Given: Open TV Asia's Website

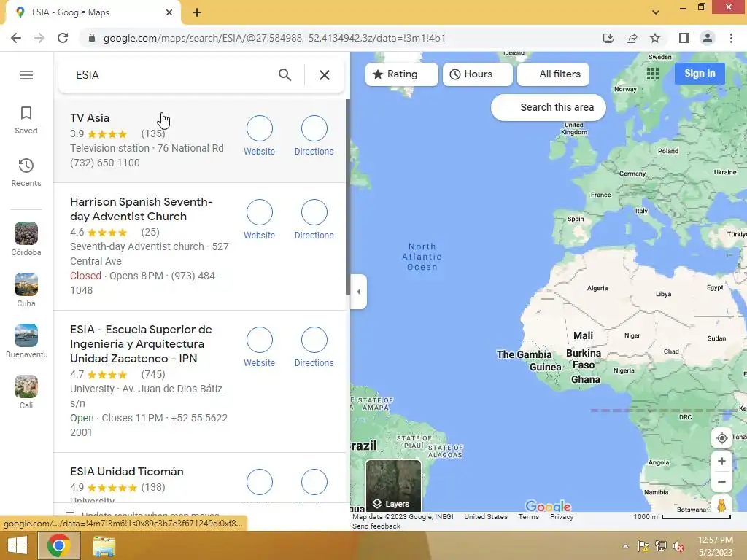Looking at the screenshot, I should (x=259, y=136).
